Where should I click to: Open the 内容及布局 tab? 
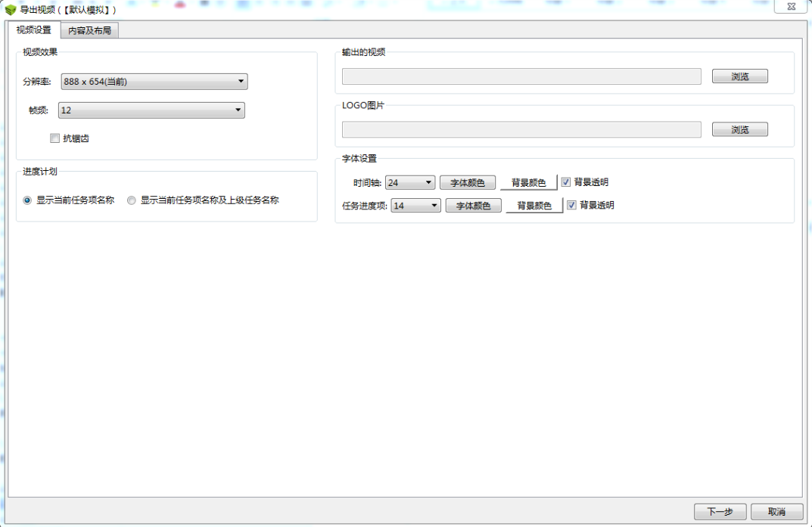(x=89, y=30)
